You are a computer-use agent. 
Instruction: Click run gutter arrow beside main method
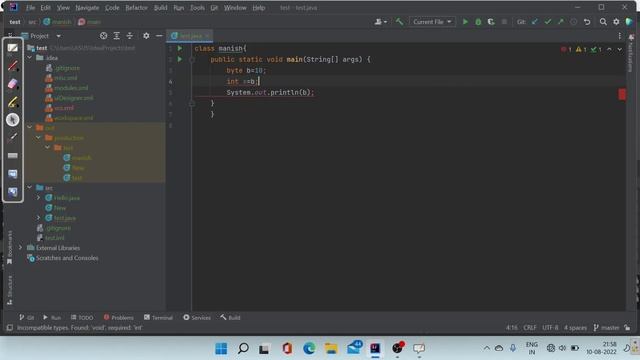point(180,59)
